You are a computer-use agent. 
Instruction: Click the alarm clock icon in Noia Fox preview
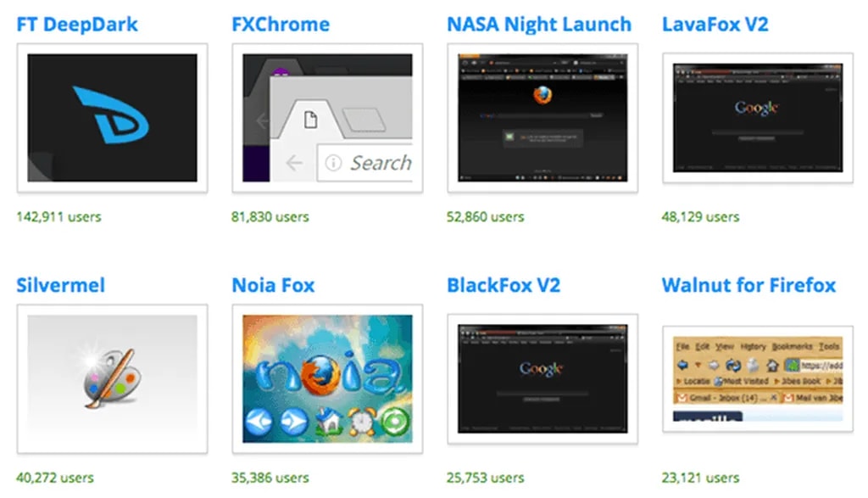pos(359,422)
